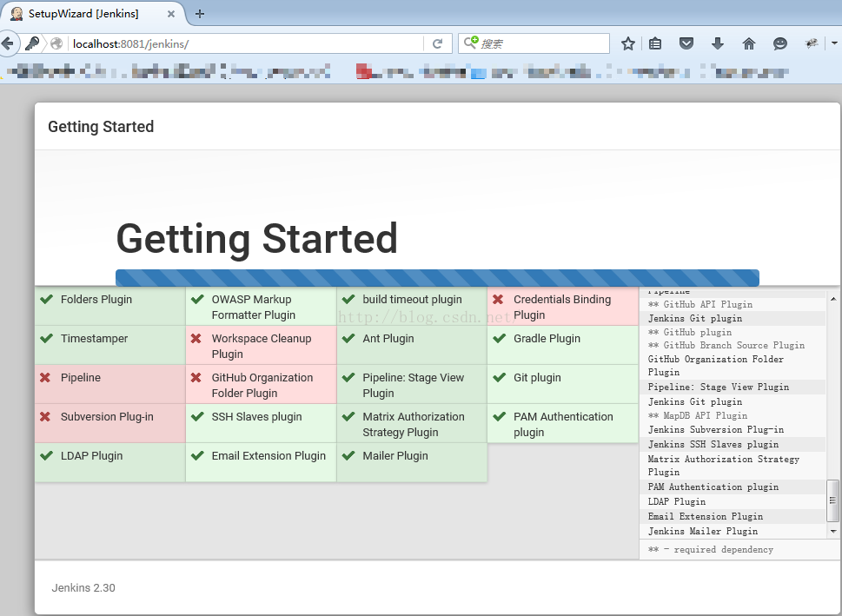Click the '** GitHub Branch Source Plugin' log line

tap(726, 345)
